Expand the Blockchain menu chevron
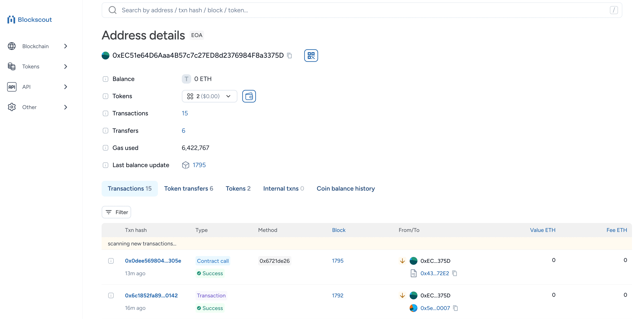The image size is (644, 319). coord(66,46)
